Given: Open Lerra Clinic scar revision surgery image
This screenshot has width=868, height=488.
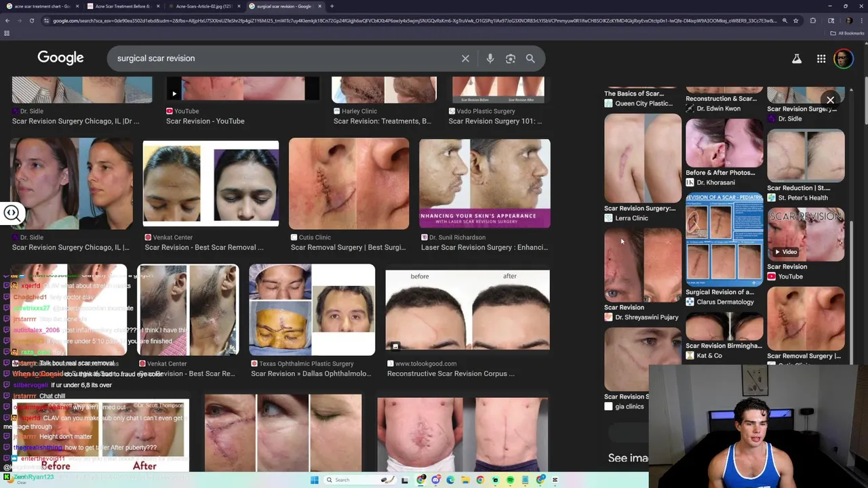Looking at the screenshot, I should (643, 159).
